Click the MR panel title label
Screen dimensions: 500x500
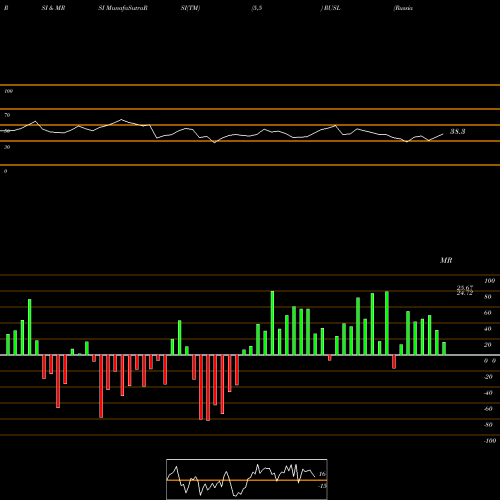coord(446,260)
